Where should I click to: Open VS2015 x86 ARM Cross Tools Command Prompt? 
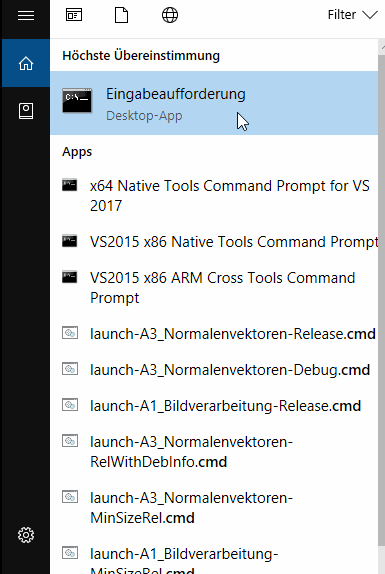coord(214,288)
